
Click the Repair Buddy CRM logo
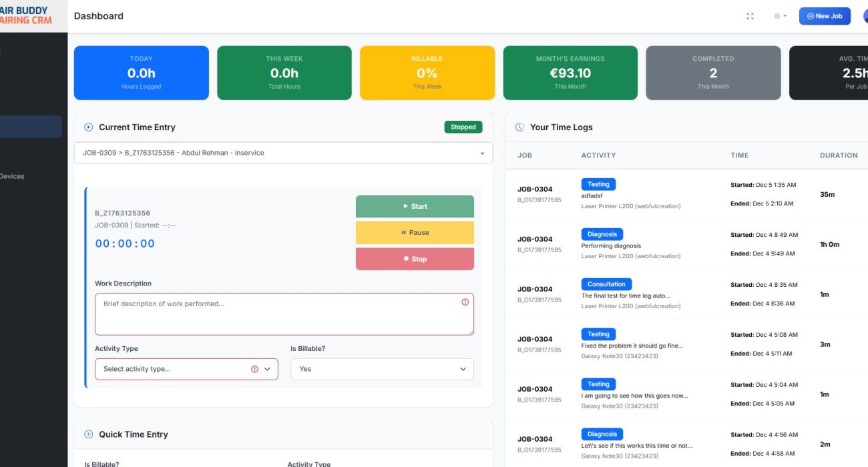coord(25,15)
